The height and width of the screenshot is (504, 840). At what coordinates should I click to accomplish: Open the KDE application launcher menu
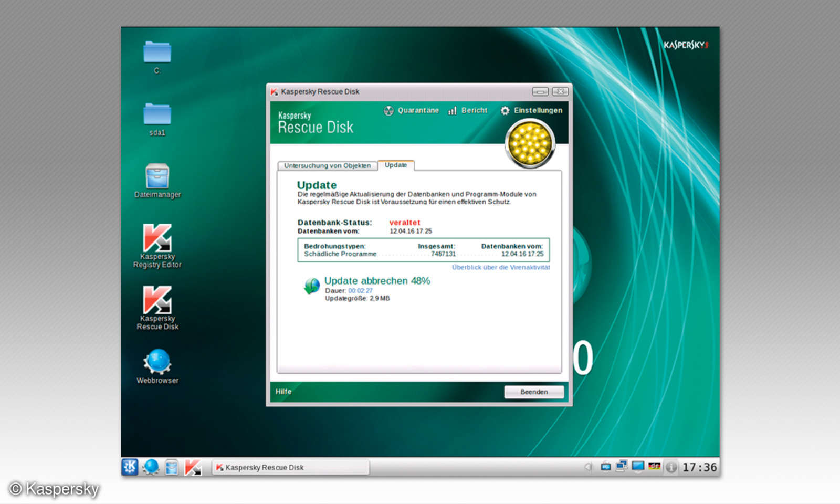point(129,466)
